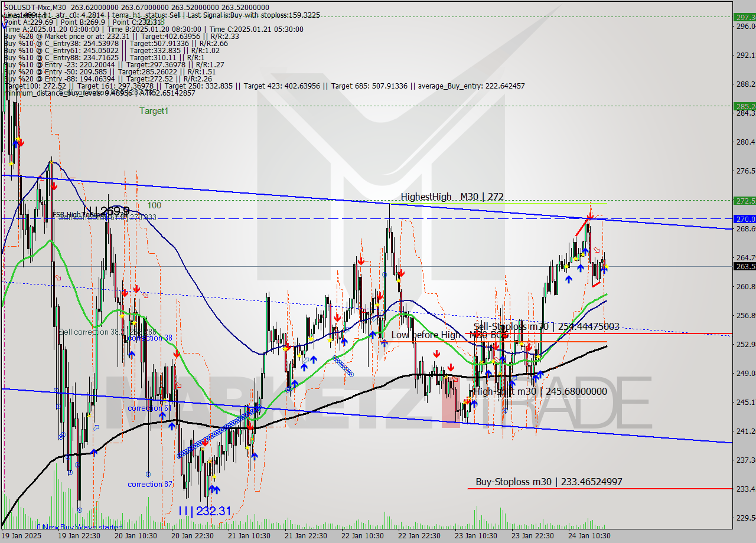
Task: Click the '23 Jan 10:30' time label
Action: coord(476,536)
